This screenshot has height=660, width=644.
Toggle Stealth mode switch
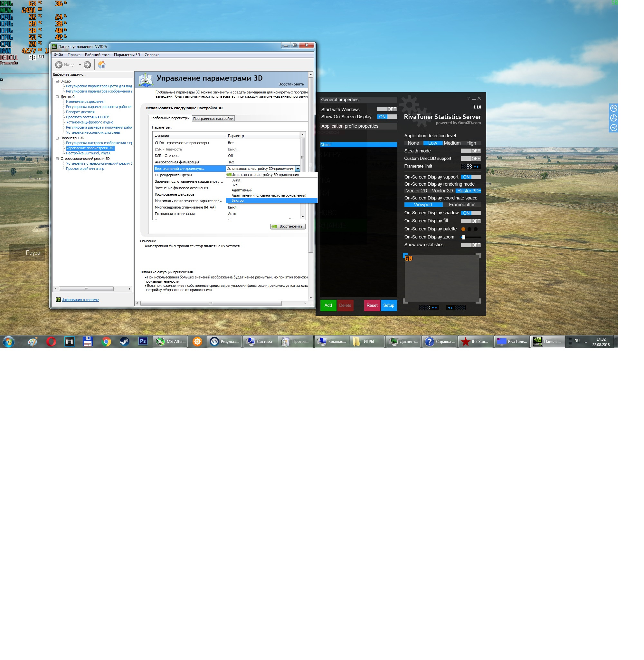[470, 151]
